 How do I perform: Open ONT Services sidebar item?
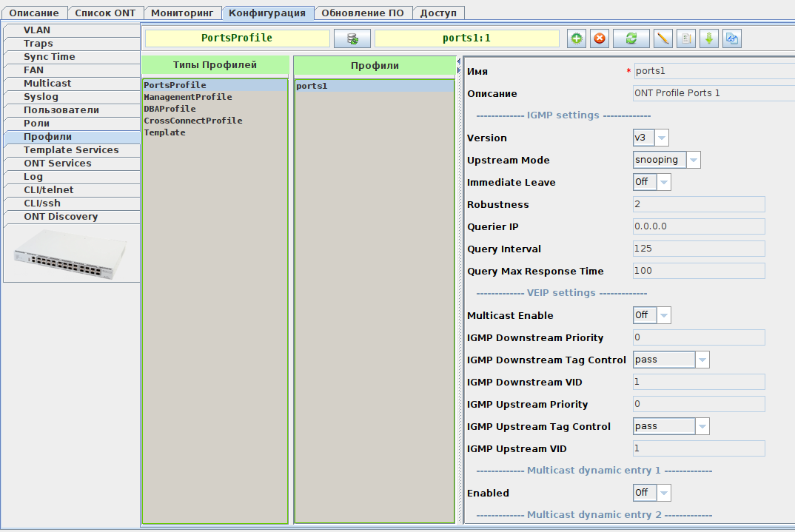[x=72, y=163]
